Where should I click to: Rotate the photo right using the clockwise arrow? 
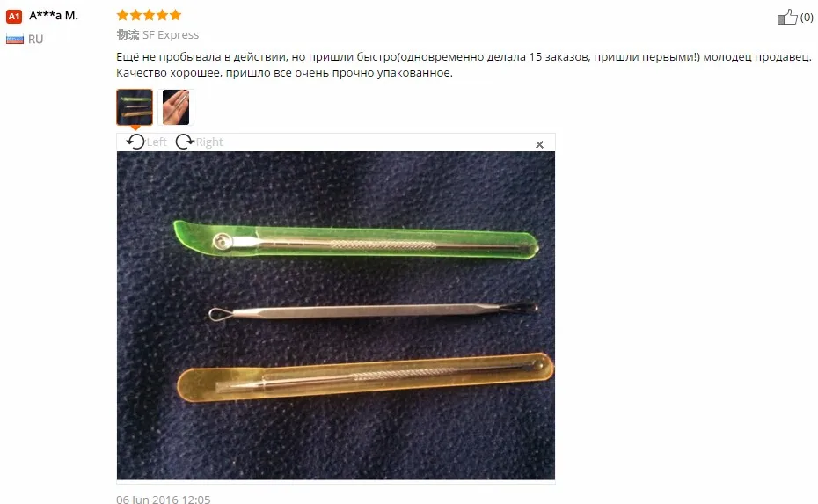[x=184, y=142]
